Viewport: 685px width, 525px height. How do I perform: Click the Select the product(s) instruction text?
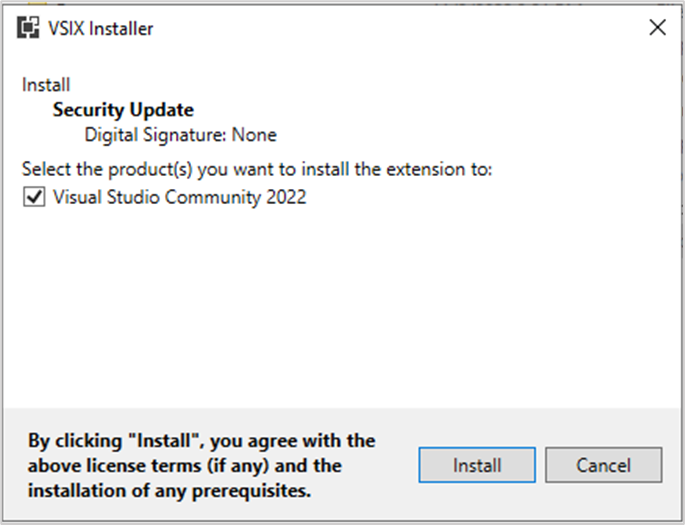pyautogui.click(x=257, y=169)
